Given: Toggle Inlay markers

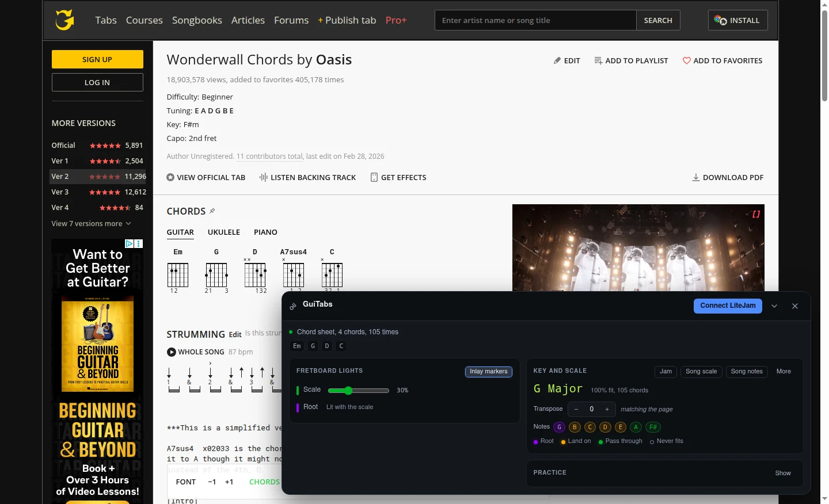Looking at the screenshot, I should pyautogui.click(x=489, y=372).
